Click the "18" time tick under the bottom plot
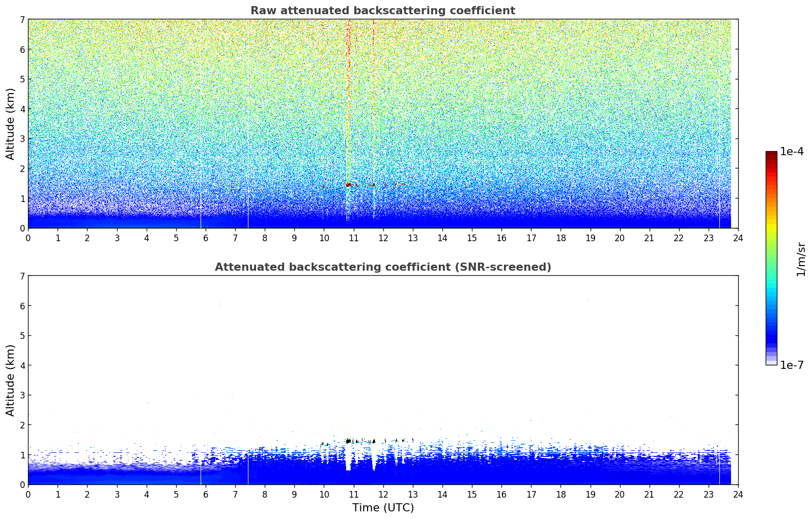The image size is (812, 519). tap(561, 494)
